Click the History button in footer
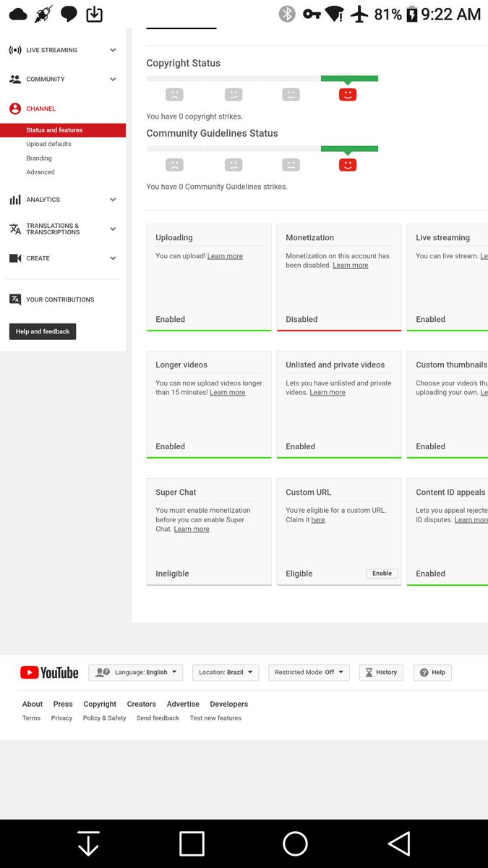Image resolution: width=488 pixels, height=868 pixels. point(381,672)
